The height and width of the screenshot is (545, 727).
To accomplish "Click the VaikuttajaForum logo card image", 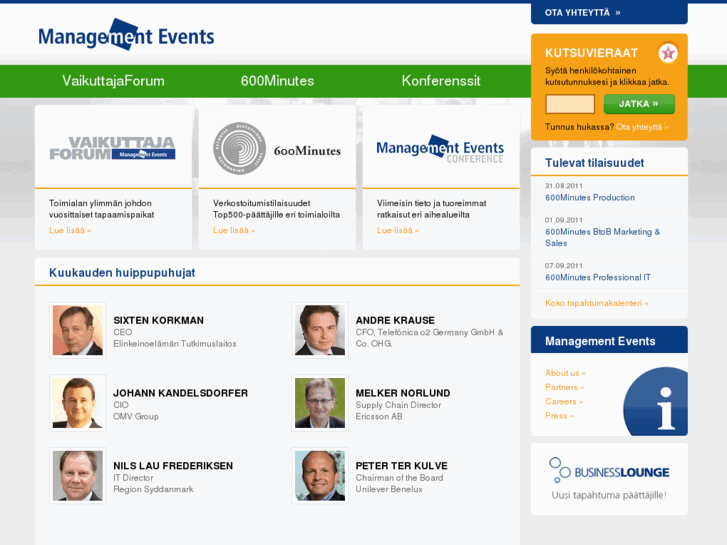I will point(113,148).
